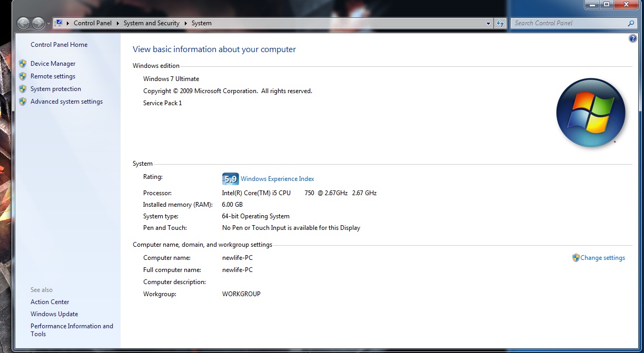Open Device Manager link
The width and height of the screenshot is (644, 353).
pyautogui.click(x=53, y=64)
